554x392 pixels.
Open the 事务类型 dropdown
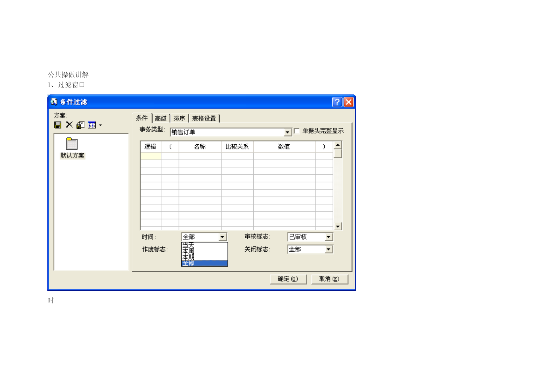tap(287, 132)
